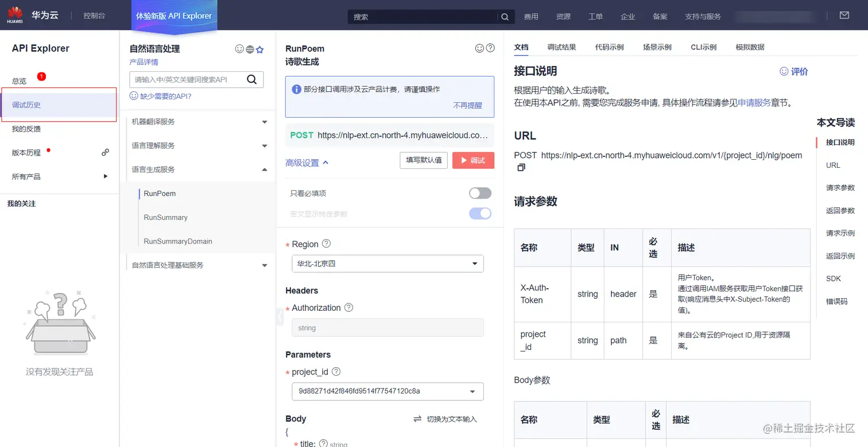Open 调试历史 in the sidebar

(x=59, y=105)
